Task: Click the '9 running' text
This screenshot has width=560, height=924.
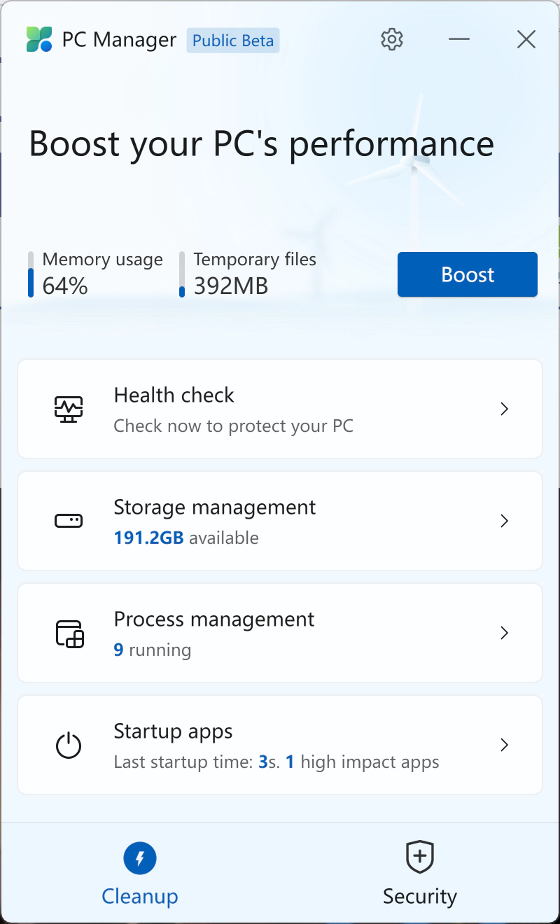Action: click(153, 650)
